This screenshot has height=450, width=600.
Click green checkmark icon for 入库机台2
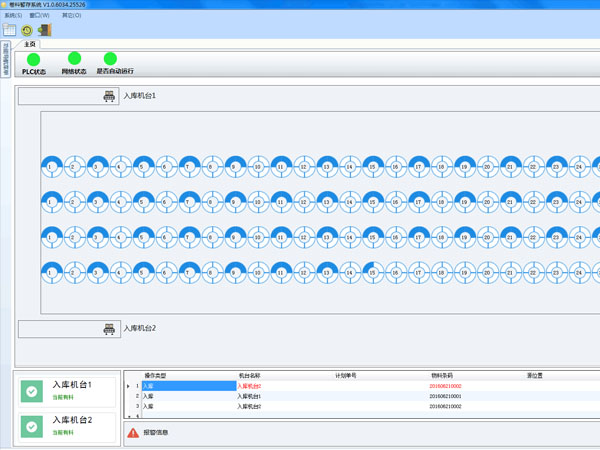click(x=33, y=426)
